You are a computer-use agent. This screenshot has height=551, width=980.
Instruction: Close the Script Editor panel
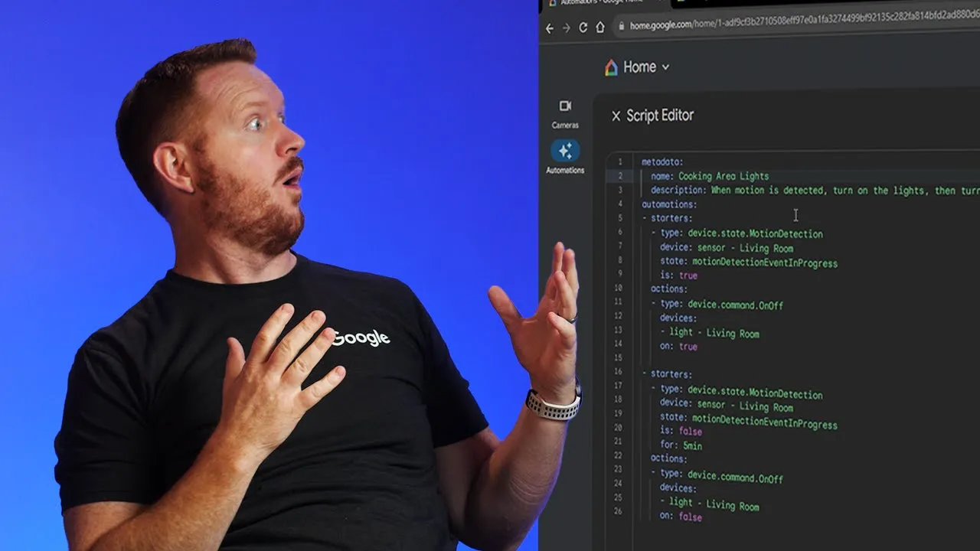point(616,116)
